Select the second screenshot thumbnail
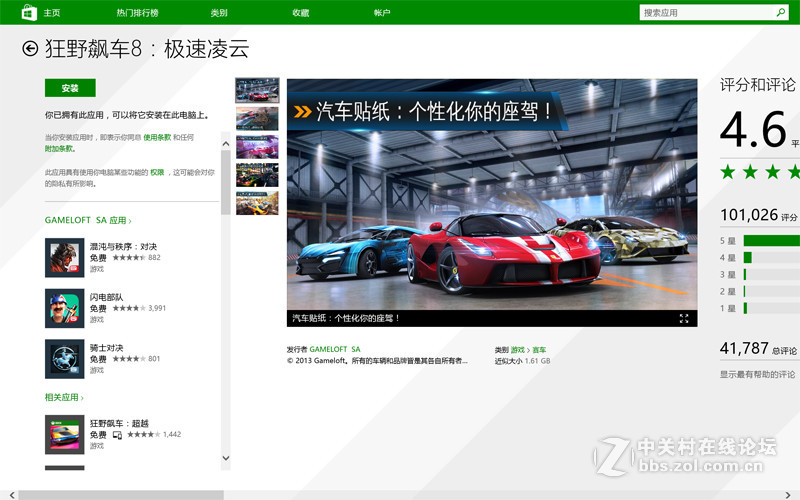The image size is (800, 500). pos(257,118)
